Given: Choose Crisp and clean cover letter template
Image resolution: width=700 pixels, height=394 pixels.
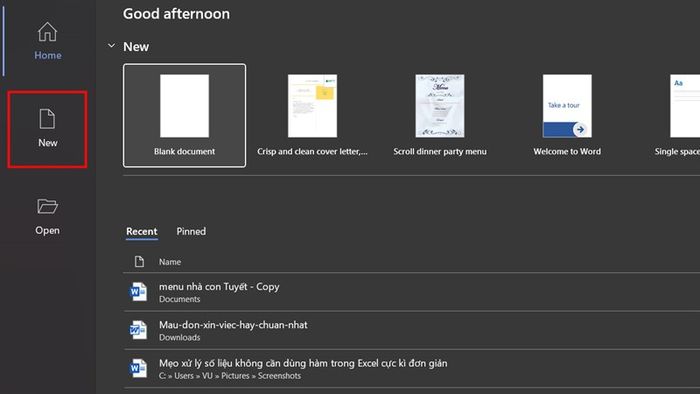Looking at the screenshot, I should [x=312, y=116].
